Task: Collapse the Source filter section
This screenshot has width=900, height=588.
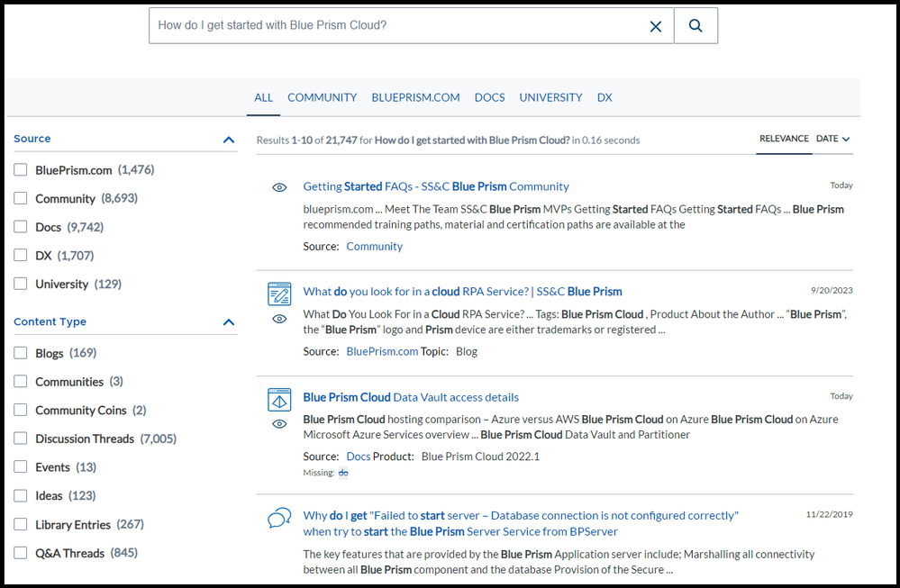Action: coord(229,140)
